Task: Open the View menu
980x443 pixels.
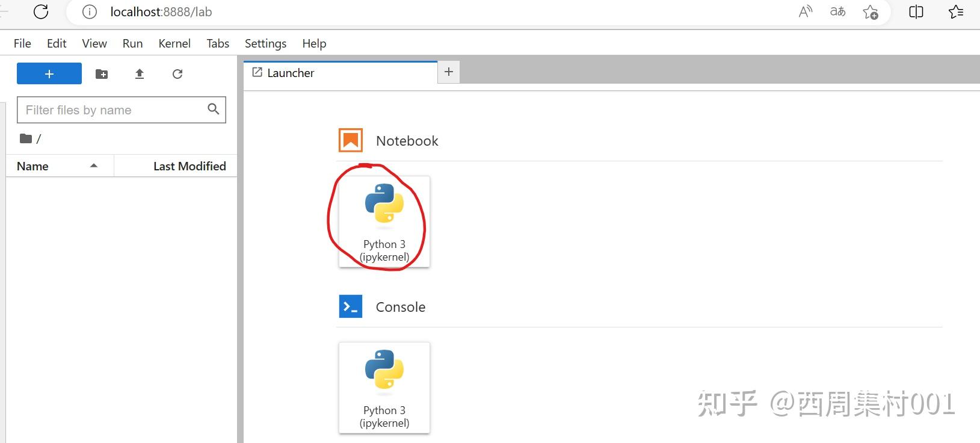Action: click(94, 43)
